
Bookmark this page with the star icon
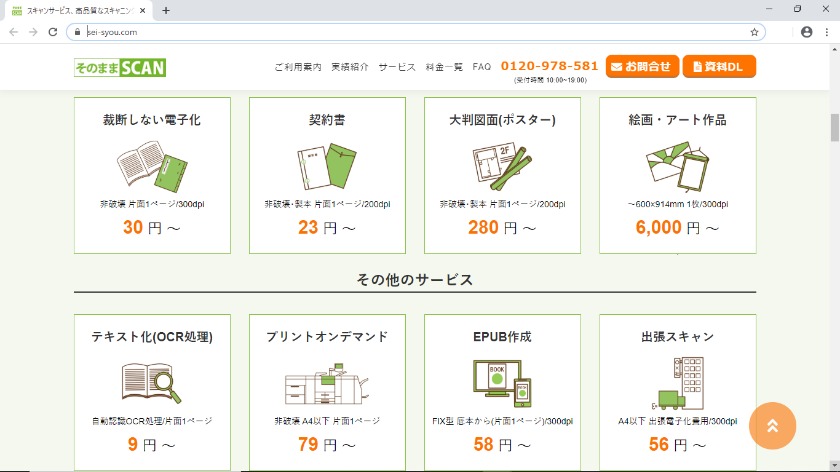tap(754, 32)
